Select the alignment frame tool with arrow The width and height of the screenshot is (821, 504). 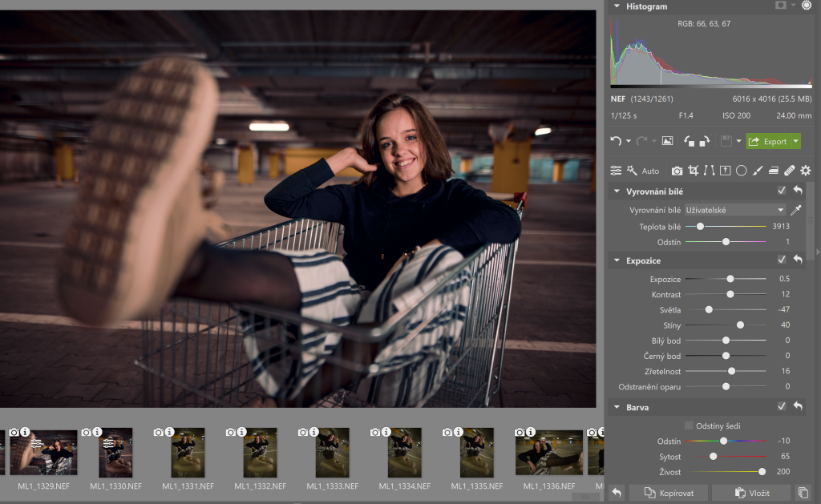pos(725,171)
